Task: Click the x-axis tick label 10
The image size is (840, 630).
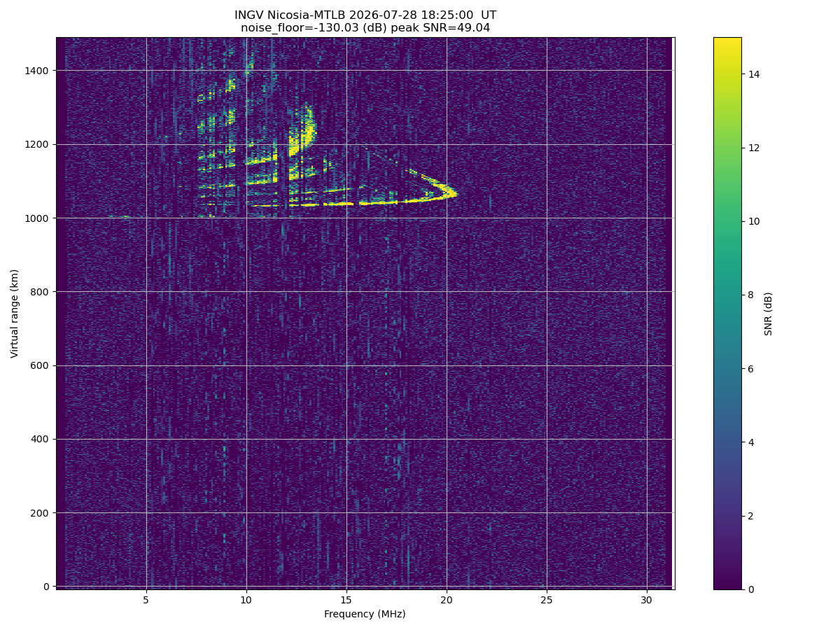Action: click(x=246, y=600)
